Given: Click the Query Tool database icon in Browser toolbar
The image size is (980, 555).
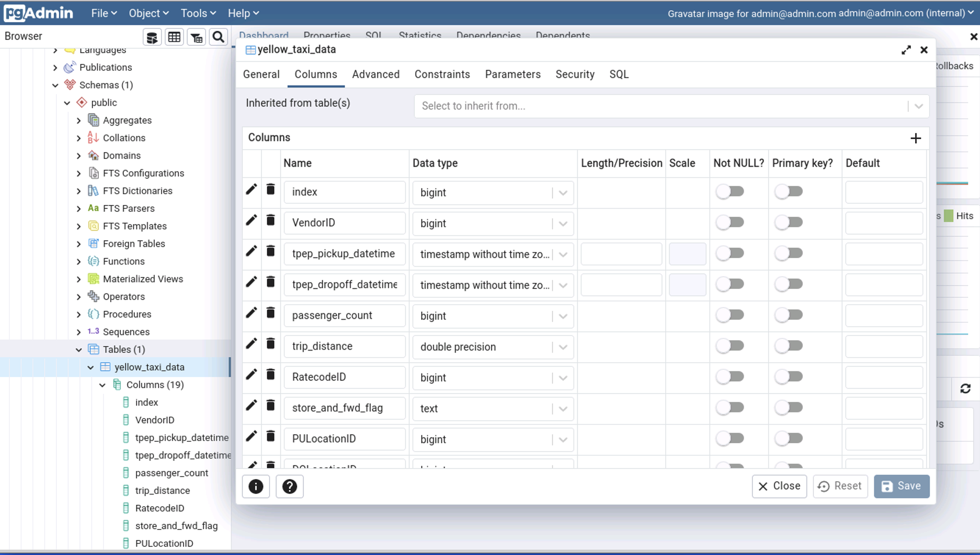Looking at the screenshot, I should [x=152, y=37].
